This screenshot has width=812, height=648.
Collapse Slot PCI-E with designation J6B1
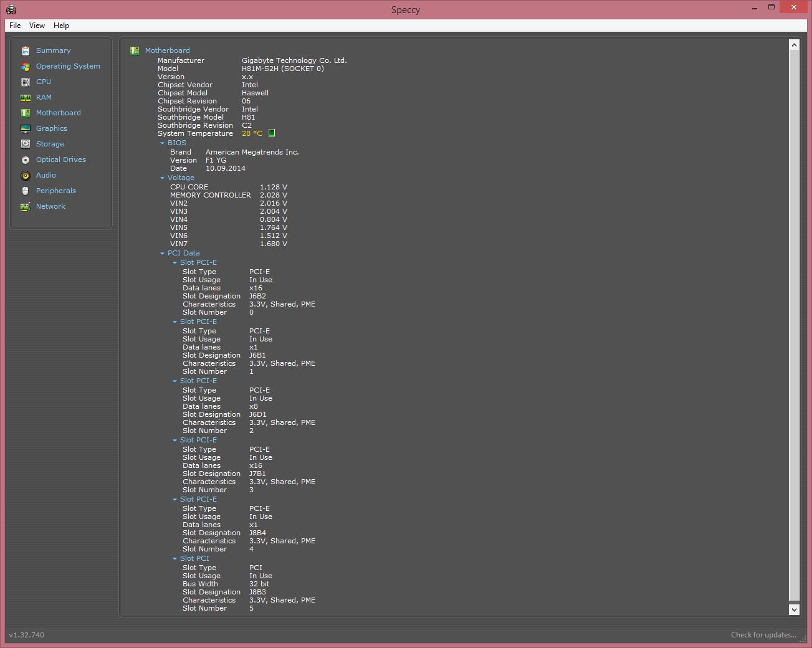coord(174,322)
